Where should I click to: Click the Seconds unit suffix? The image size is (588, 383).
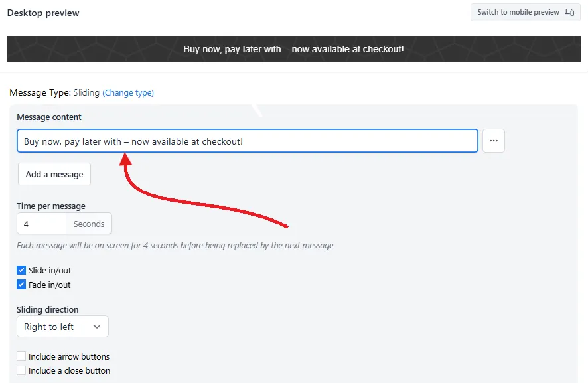pyautogui.click(x=89, y=224)
